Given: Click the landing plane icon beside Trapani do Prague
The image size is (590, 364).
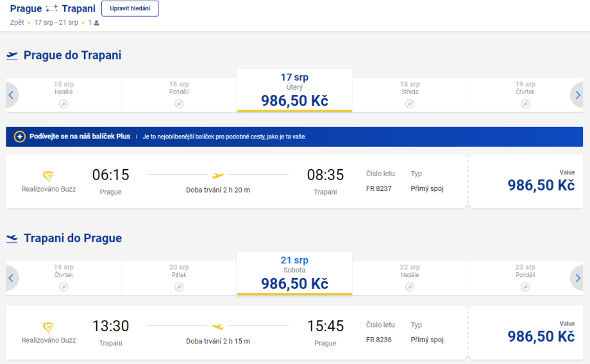Looking at the screenshot, I should coord(12,238).
